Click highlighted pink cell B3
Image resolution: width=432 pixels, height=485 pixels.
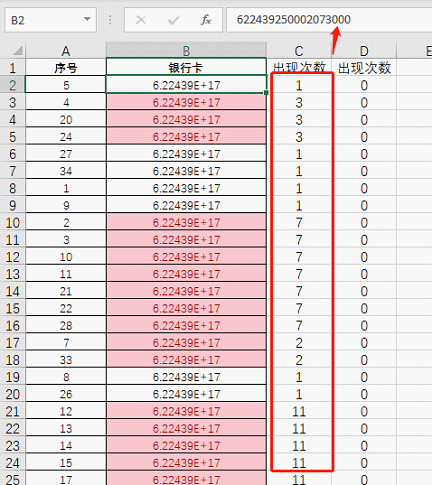coord(186,102)
